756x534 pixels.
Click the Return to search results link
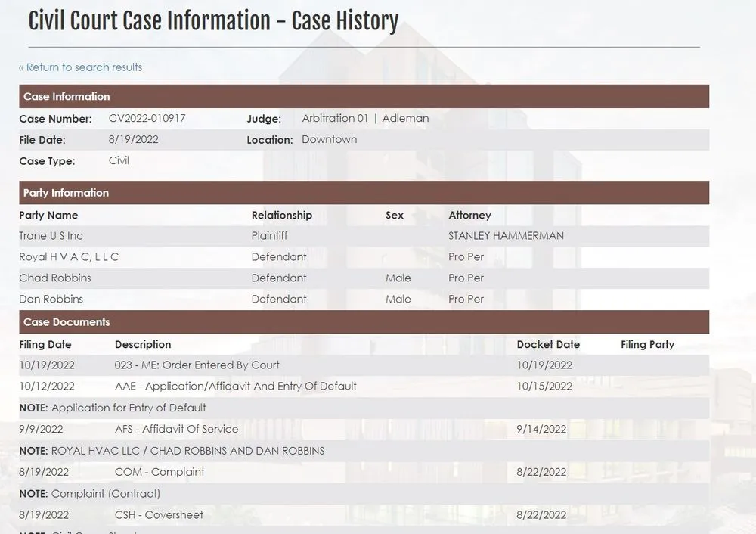(x=80, y=67)
